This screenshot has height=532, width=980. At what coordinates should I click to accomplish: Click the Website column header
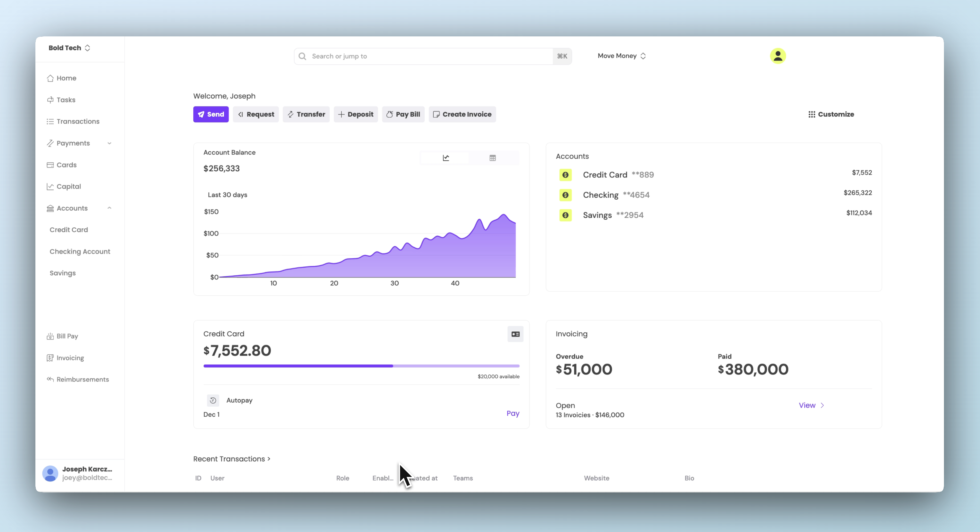tap(596, 478)
